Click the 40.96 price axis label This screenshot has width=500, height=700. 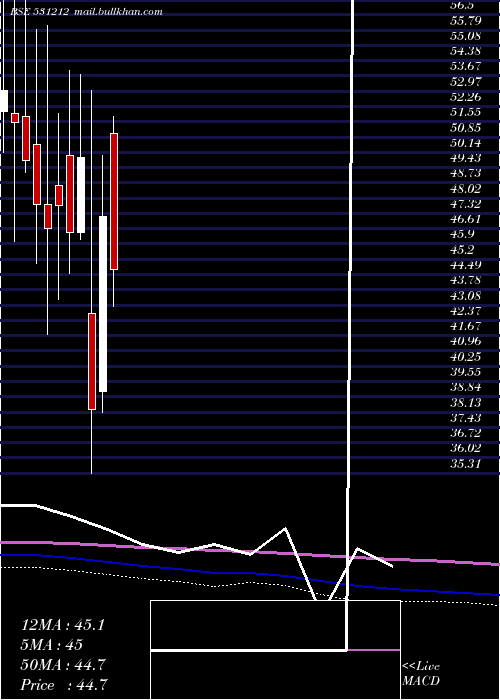(x=466, y=342)
